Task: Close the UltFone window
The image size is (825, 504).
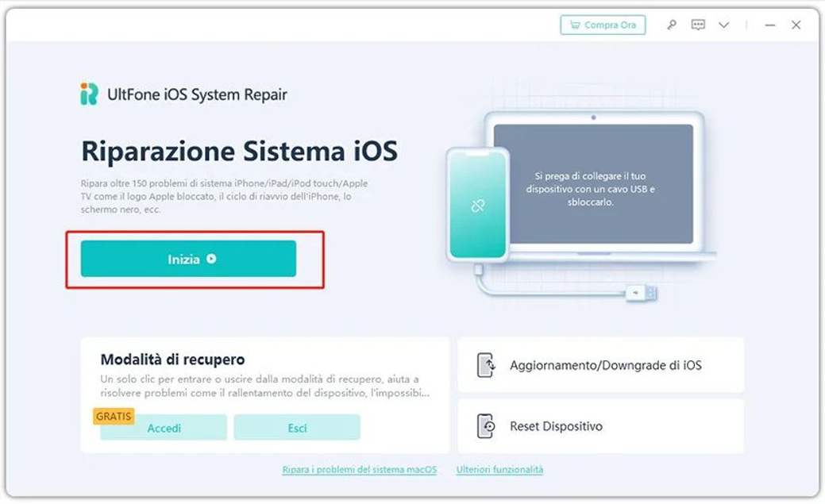Action: (796, 25)
